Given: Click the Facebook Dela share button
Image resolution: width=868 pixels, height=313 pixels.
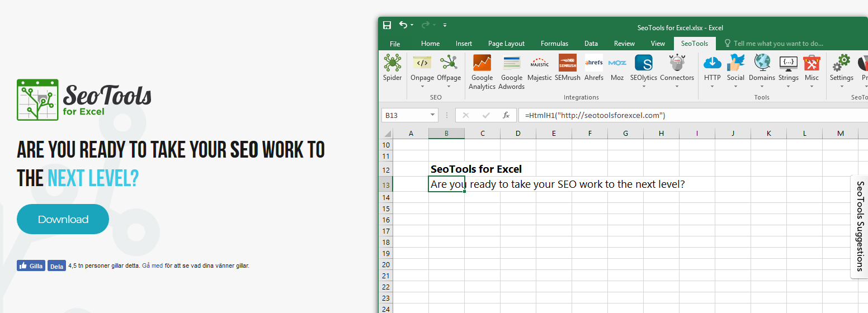Looking at the screenshot, I should coord(56,266).
